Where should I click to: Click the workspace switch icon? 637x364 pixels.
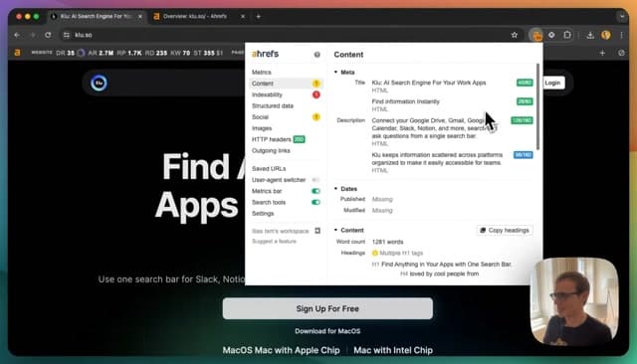click(x=318, y=231)
